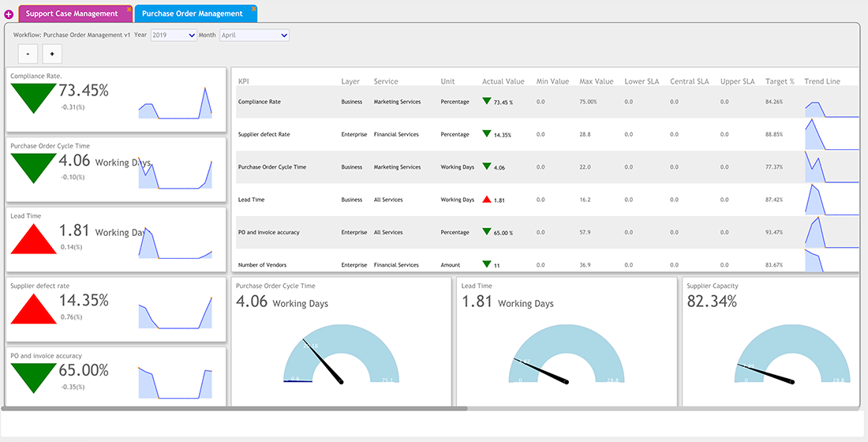Open the Year dropdown showing 2019

(x=174, y=36)
